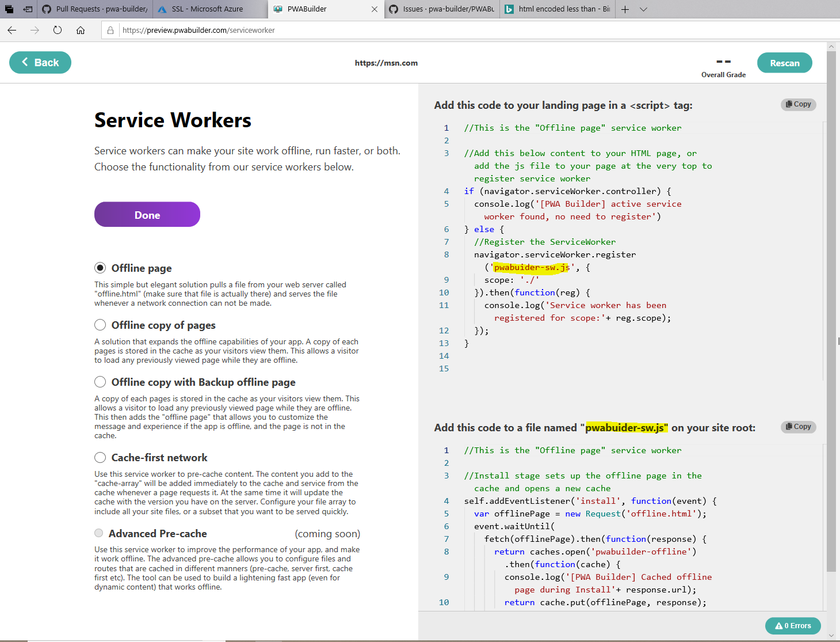Open a new tab with the plus icon

625,9
